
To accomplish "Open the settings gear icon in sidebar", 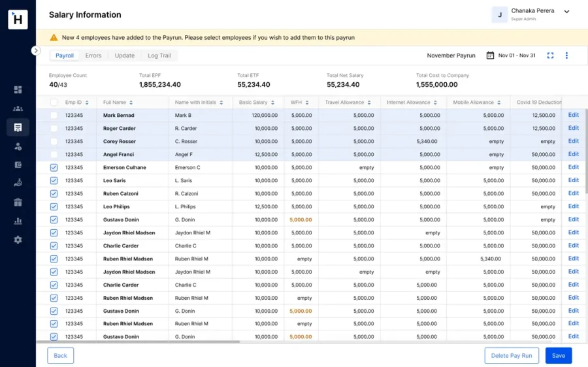I will [x=18, y=240].
